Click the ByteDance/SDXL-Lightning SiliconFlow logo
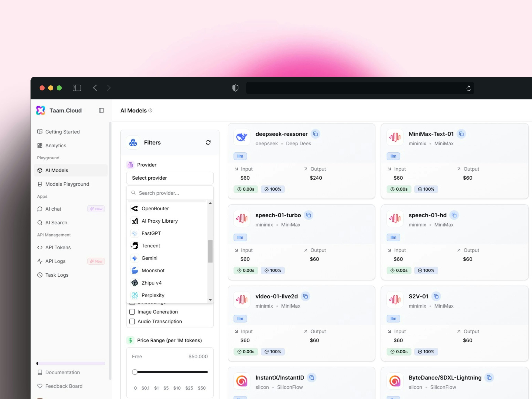 [x=395, y=381]
